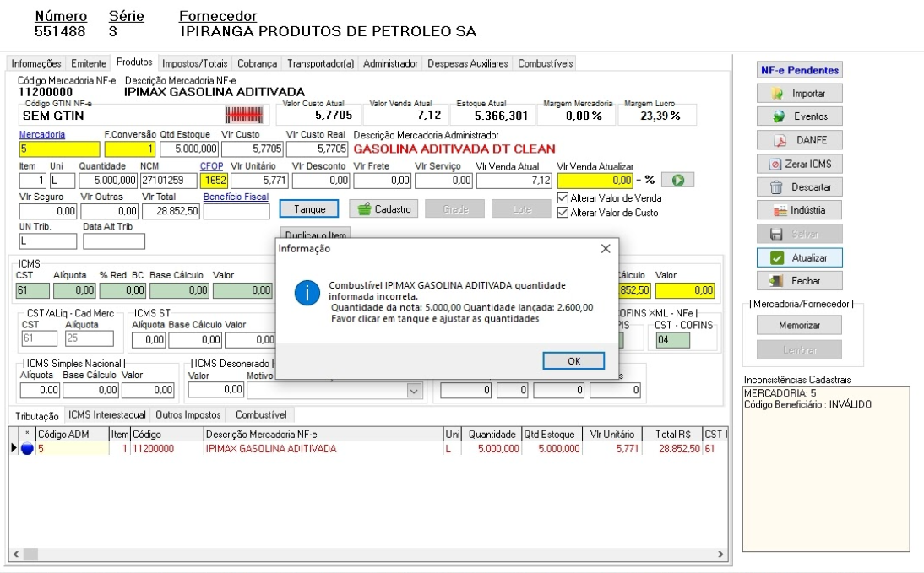
Task: Click the CST - COFINS field 04
Action: click(x=672, y=340)
